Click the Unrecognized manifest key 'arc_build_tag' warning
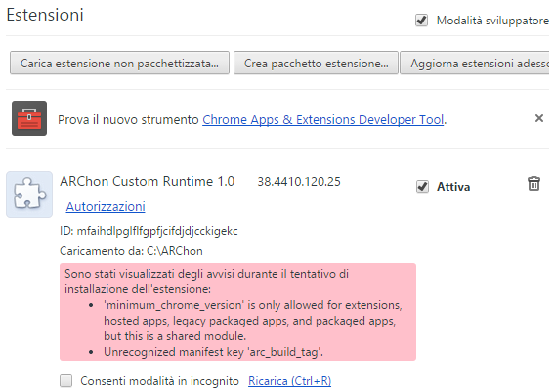This screenshot has height=392, width=554. (213, 352)
